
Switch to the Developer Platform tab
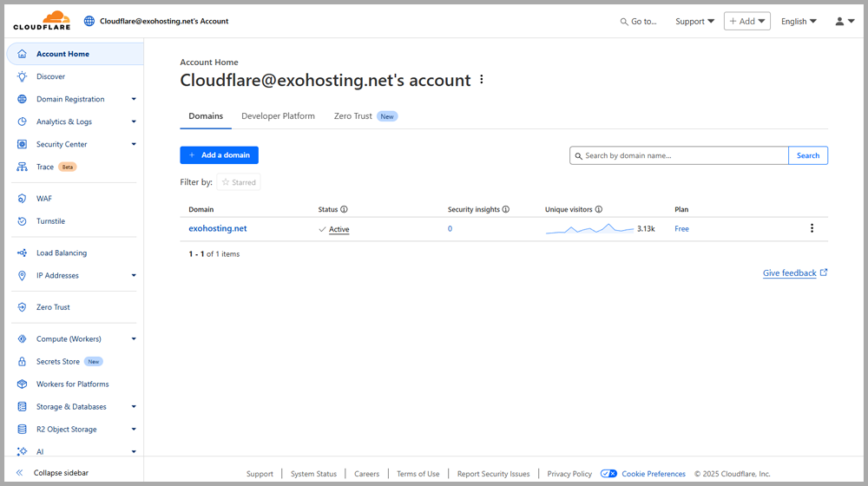278,115
